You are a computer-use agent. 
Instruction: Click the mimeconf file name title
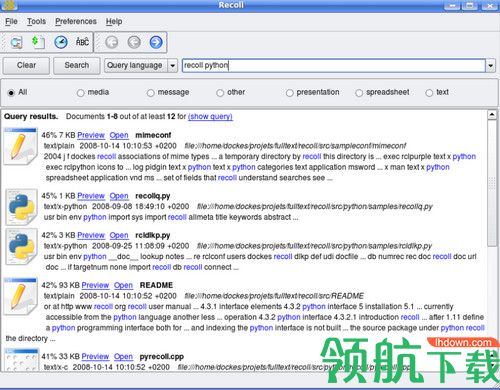(x=153, y=135)
